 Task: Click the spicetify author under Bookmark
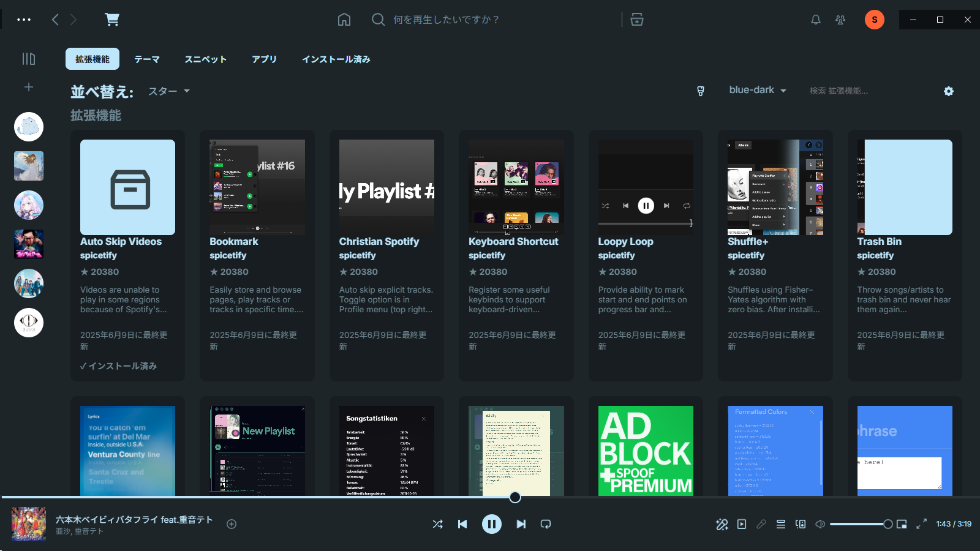click(x=228, y=256)
